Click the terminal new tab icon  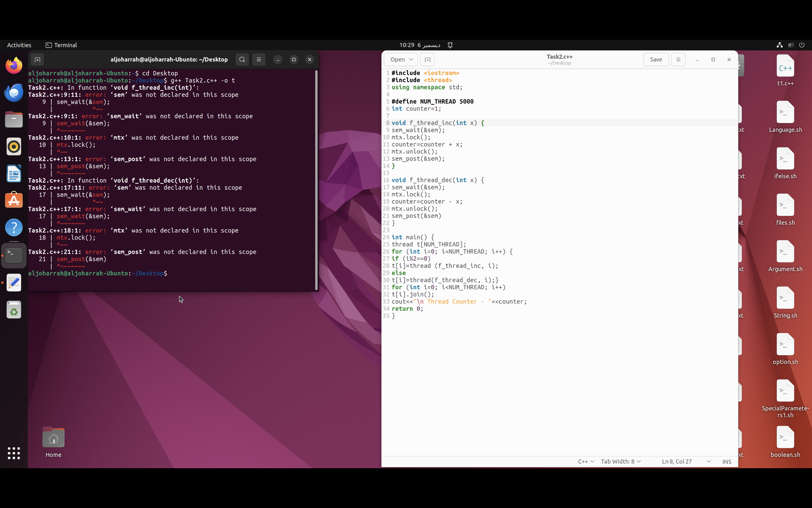(37, 60)
